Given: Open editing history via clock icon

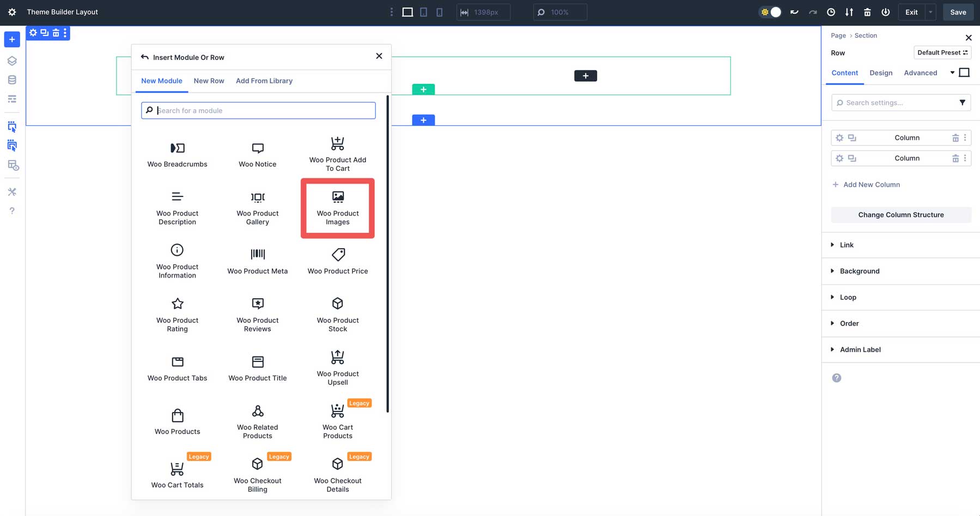Looking at the screenshot, I should pyautogui.click(x=831, y=11).
